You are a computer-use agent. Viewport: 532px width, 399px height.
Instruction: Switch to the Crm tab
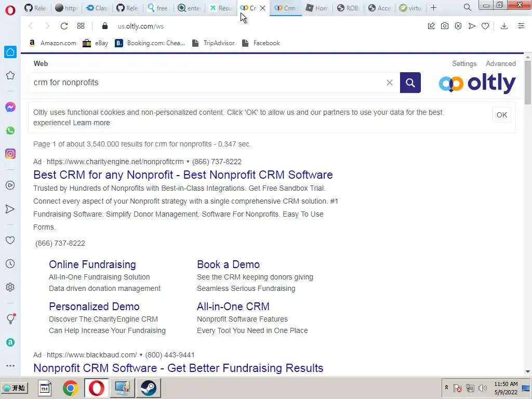tap(285, 8)
